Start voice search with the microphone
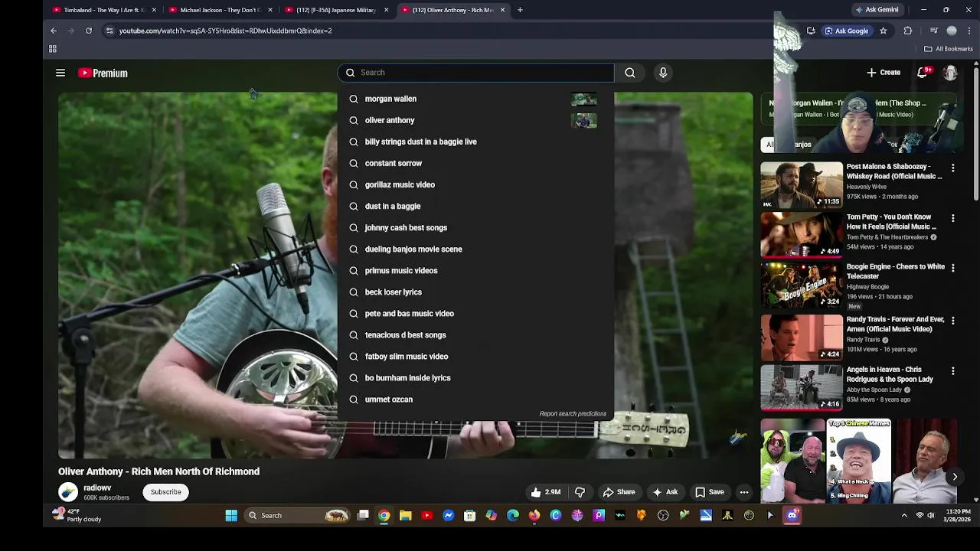 click(663, 73)
